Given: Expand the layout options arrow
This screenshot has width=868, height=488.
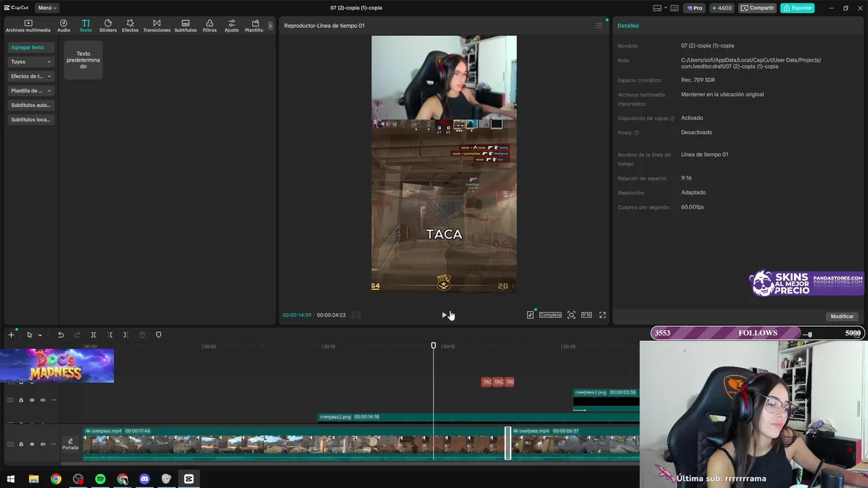Looking at the screenshot, I should 665,8.
